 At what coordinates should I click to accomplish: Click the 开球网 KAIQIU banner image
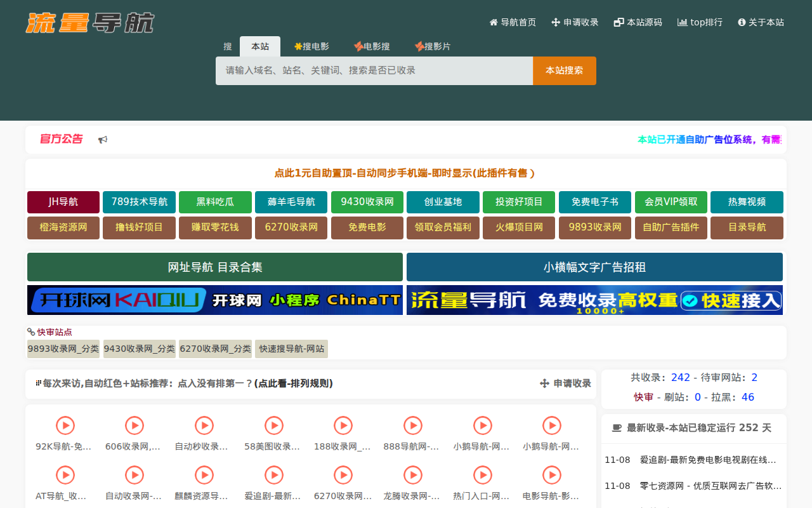pyautogui.click(x=214, y=299)
